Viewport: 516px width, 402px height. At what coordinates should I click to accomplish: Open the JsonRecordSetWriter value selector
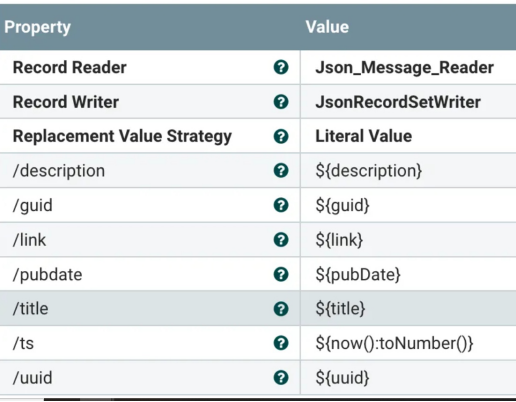408,102
